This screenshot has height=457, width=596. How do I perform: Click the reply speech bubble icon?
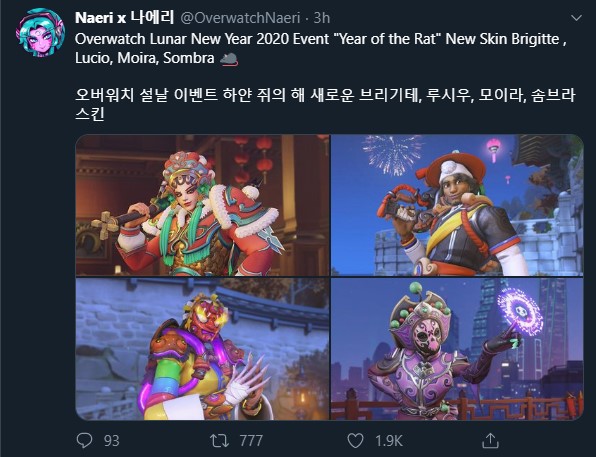tap(84, 440)
